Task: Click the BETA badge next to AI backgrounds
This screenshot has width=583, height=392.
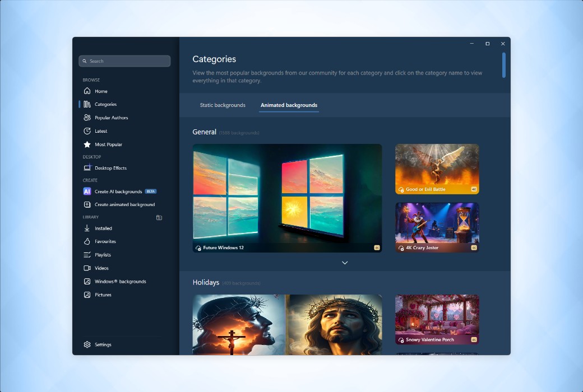Action: pyautogui.click(x=151, y=192)
